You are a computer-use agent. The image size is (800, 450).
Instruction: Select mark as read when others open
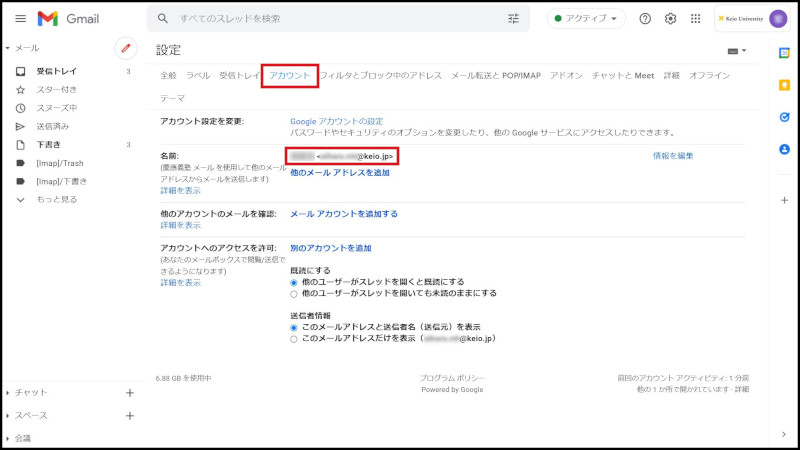(x=293, y=282)
